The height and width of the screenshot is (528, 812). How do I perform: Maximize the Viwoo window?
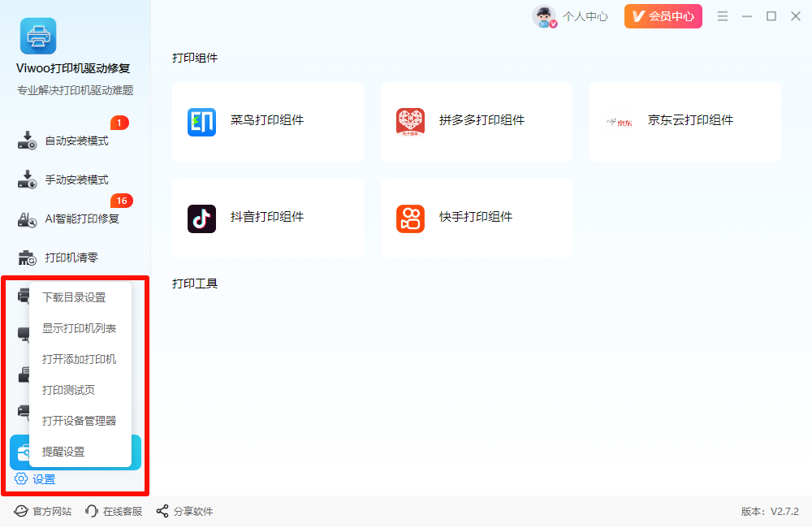(x=771, y=16)
